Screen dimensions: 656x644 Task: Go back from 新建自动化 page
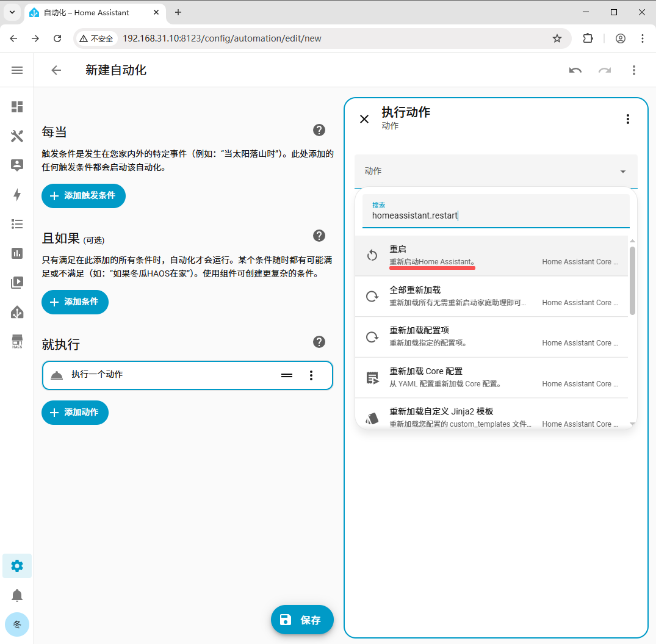(x=56, y=70)
